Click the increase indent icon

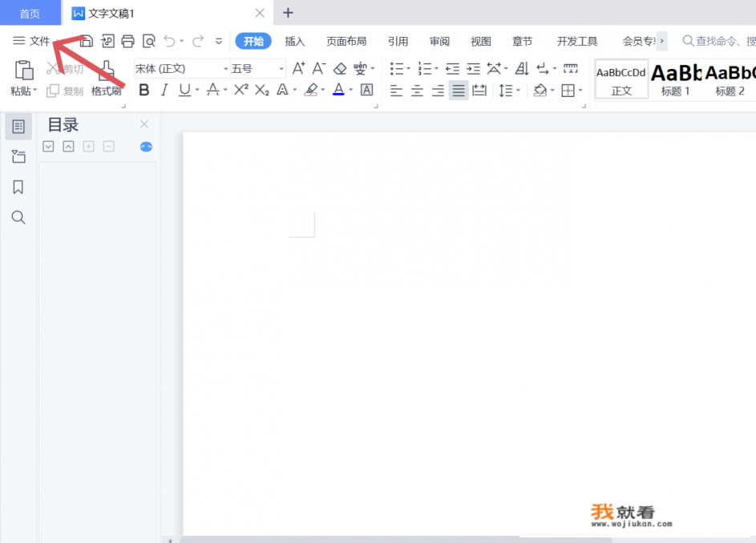pos(474,69)
